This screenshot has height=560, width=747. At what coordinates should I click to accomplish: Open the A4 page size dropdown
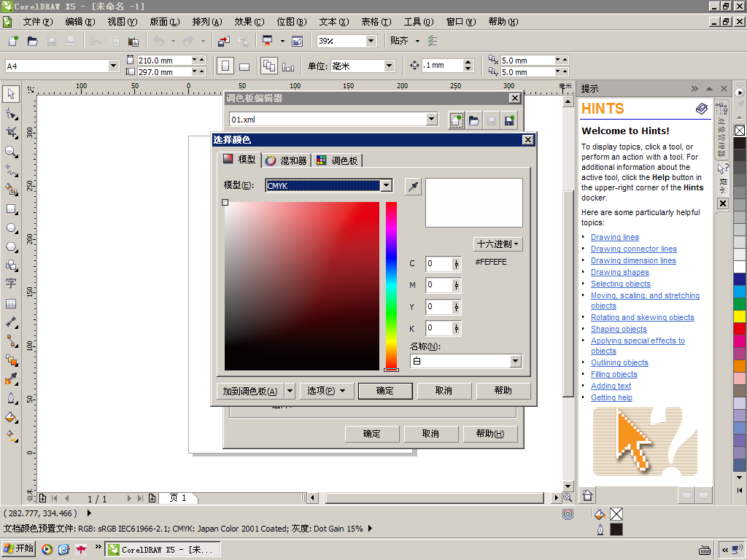113,66
